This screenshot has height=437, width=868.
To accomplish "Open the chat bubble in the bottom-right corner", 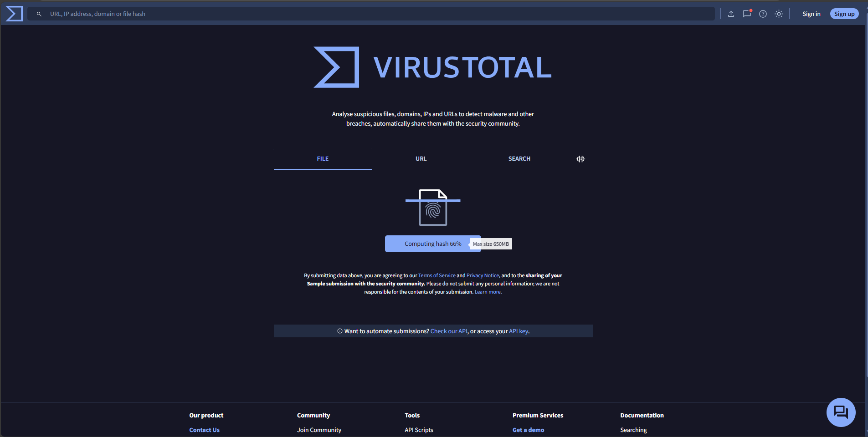I will [840, 412].
